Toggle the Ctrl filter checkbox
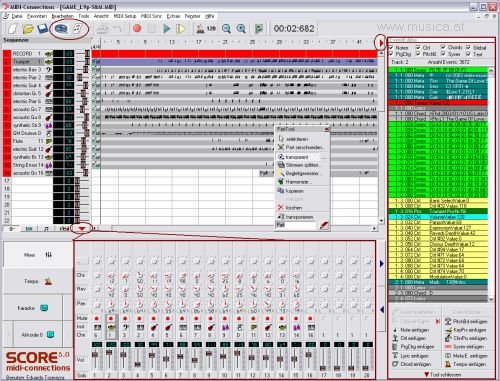The height and width of the screenshot is (381, 500). pos(418,48)
